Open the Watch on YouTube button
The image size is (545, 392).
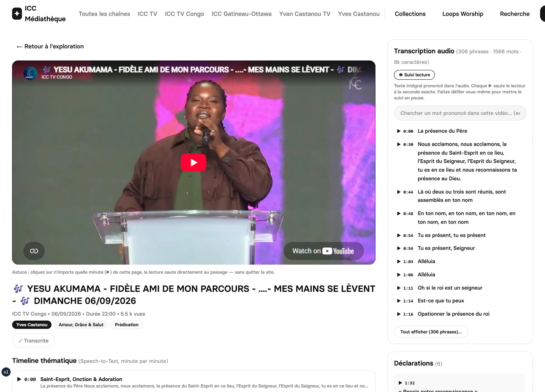[323, 251]
